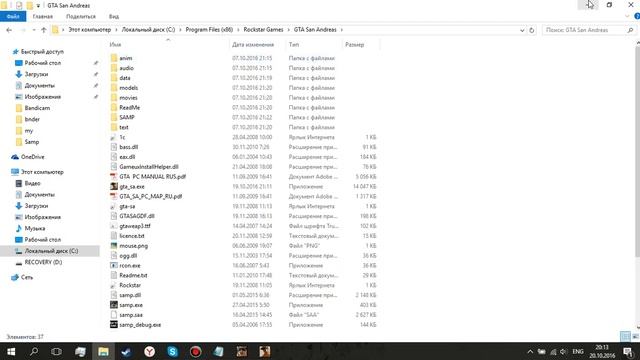The width and height of the screenshot is (640, 360).
Task: Show hidden system tray icons
Action: (x=530, y=351)
